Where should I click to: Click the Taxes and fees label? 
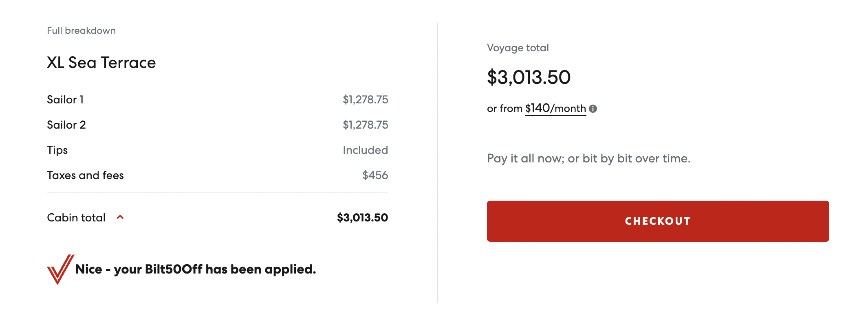85,175
